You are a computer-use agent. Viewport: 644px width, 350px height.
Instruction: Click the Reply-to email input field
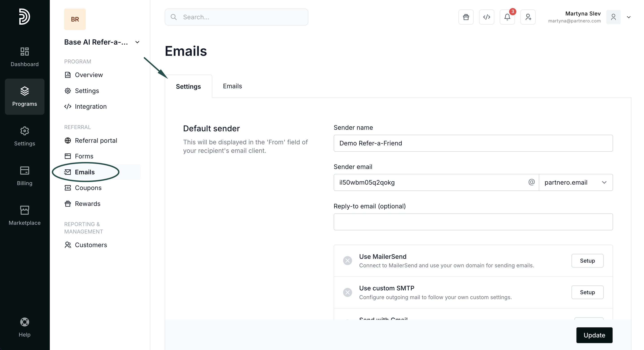click(473, 222)
